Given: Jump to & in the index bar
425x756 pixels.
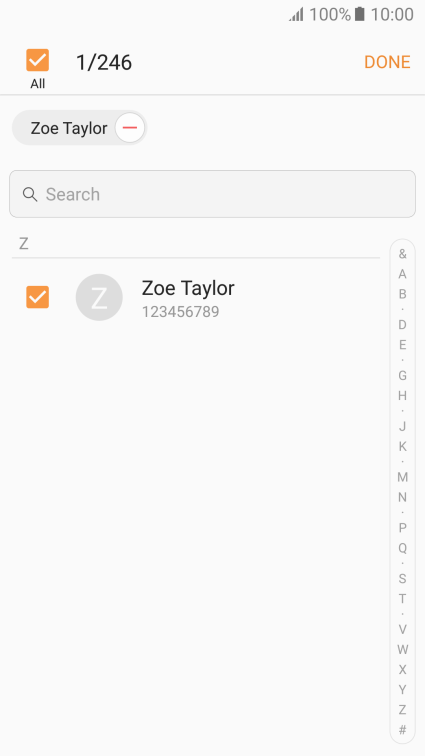Looking at the screenshot, I should [402, 254].
